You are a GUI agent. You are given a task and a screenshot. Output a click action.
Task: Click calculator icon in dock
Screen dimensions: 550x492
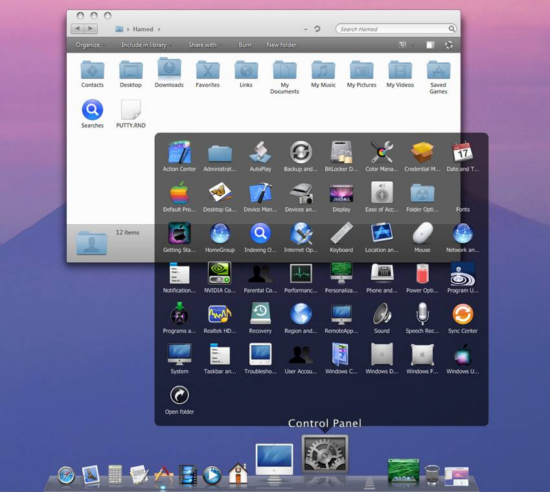(x=115, y=474)
